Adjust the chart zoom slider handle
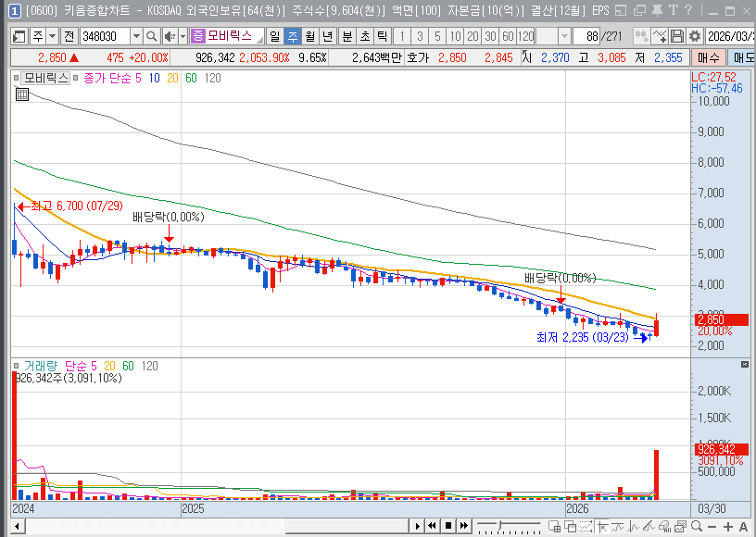The height and width of the screenshot is (537, 756). click(500, 524)
